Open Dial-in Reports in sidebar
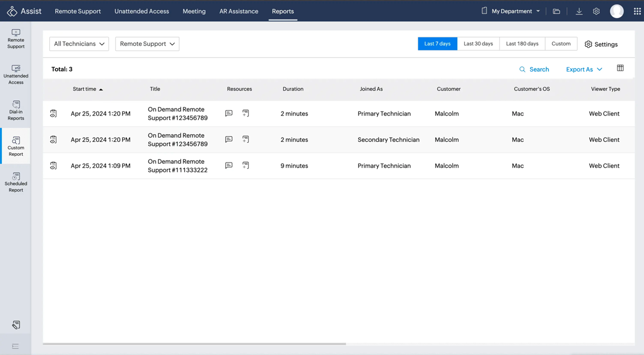This screenshot has width=644, height=355. coord(16,110)
